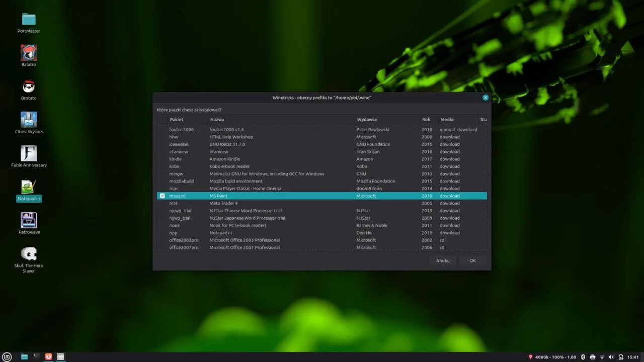Select the npp Notepad++ package row

(322, 233)
